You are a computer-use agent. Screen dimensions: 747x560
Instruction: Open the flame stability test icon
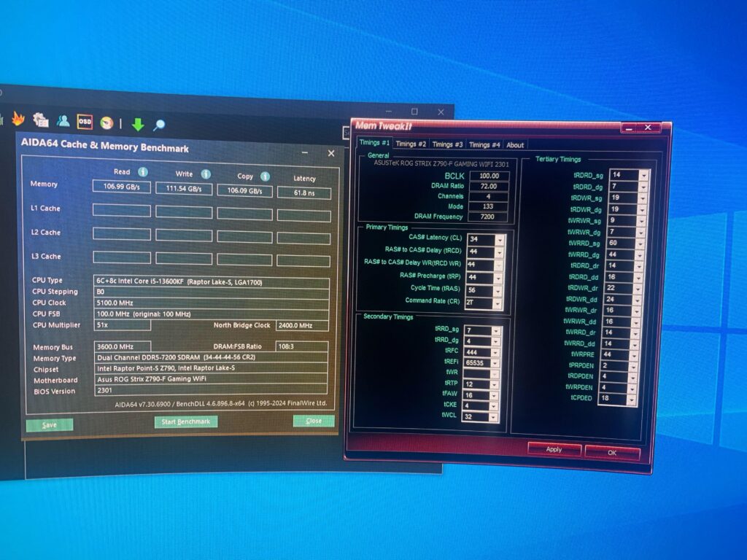tap(18, 118)
